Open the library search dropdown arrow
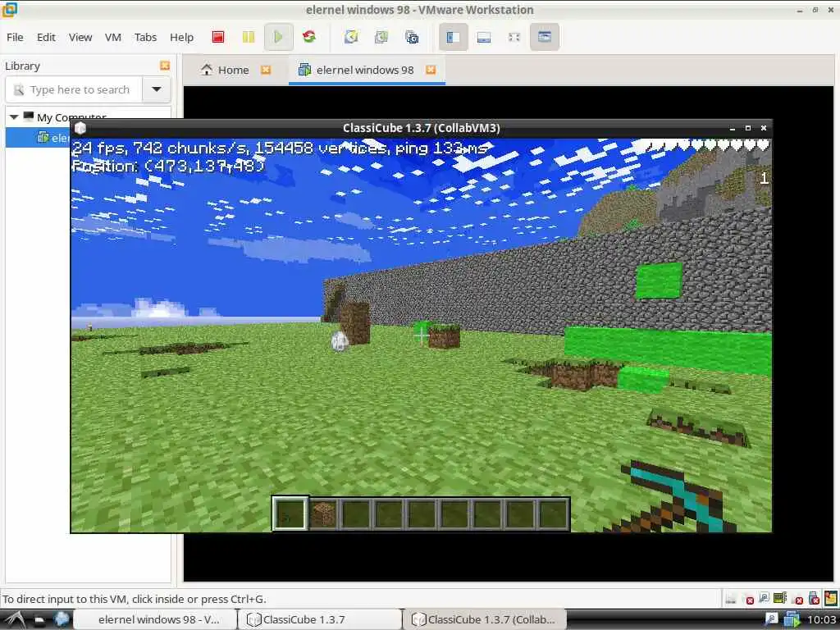This screenshot has width=840, height=630. [x=157, y=89]
